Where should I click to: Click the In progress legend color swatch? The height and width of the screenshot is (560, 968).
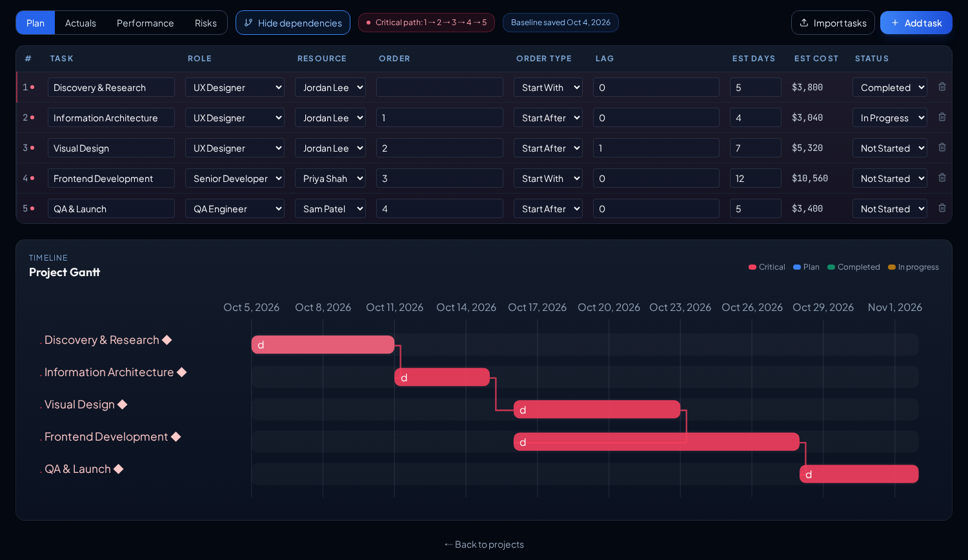click(x=892, y=267)
